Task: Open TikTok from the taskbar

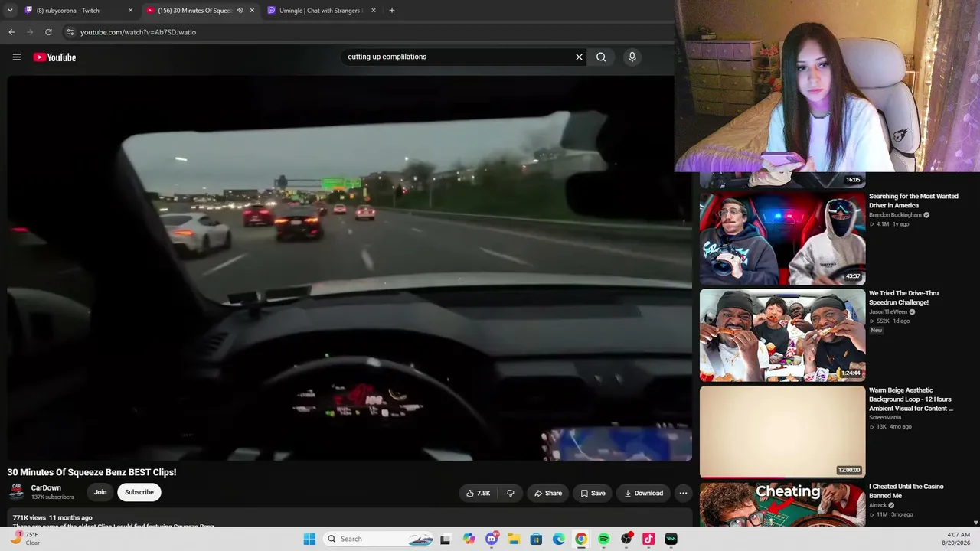Action: (x=648, y=539)
